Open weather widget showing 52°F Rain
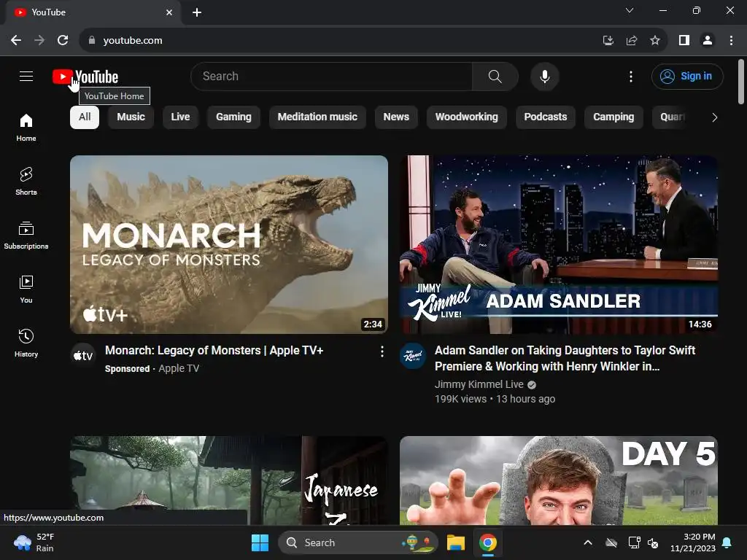This screenshot has height=560, width=747. pyautogui.click(x=34, y=542)
